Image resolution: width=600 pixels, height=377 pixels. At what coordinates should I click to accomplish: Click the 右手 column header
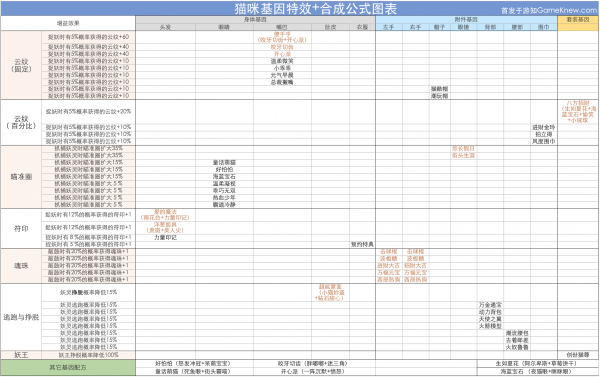[x=416, y=27]
